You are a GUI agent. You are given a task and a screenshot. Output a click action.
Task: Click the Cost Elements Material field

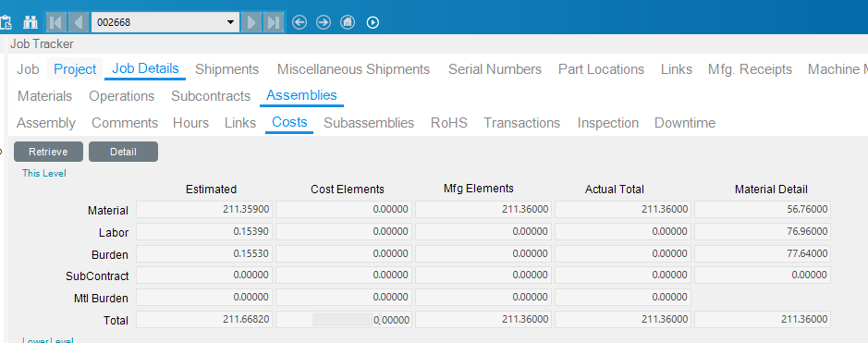344,209
